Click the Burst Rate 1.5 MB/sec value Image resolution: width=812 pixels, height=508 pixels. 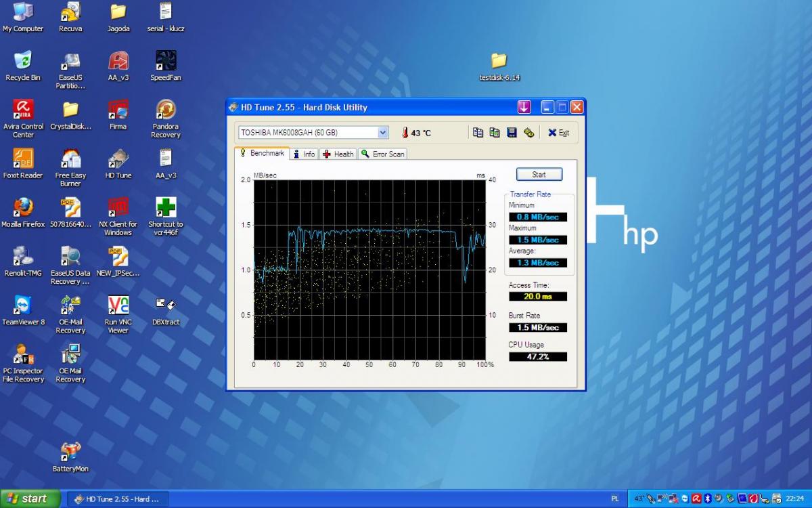click(538, 328)
